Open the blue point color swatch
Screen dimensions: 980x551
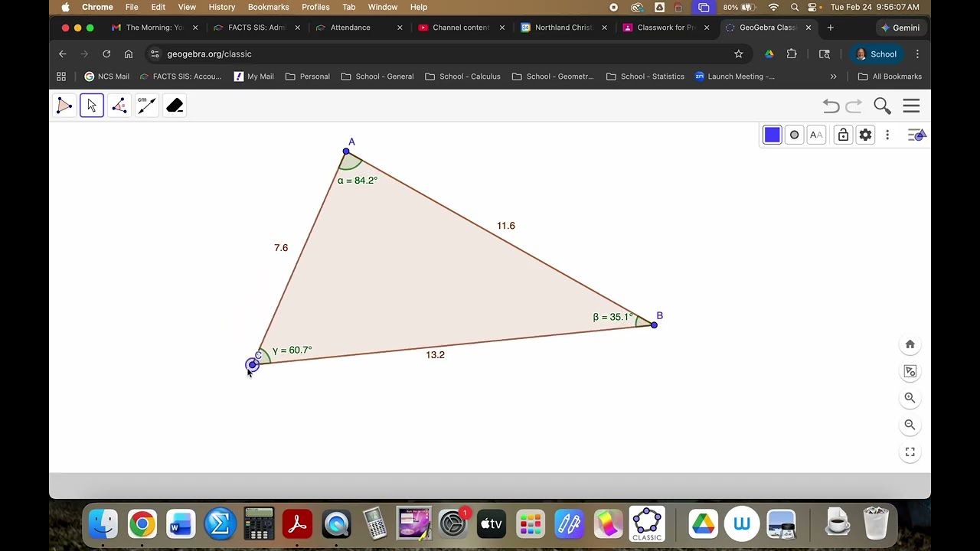[772, 135]
